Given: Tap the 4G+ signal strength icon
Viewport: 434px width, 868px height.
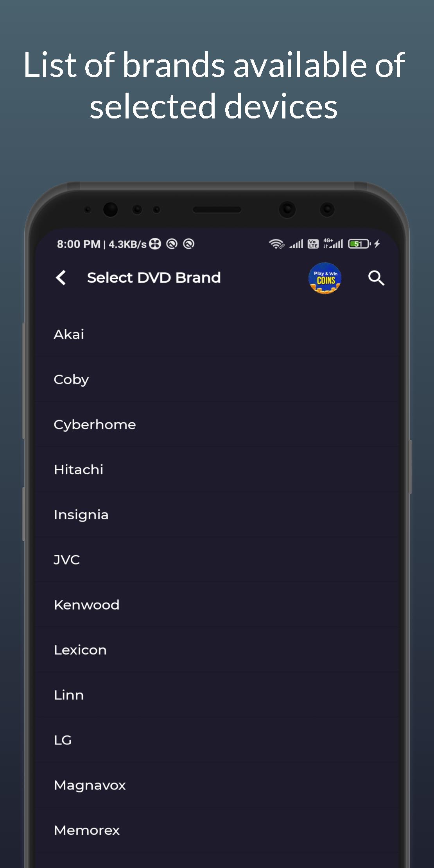Looking at the screenshot, I should coord(333,244).
